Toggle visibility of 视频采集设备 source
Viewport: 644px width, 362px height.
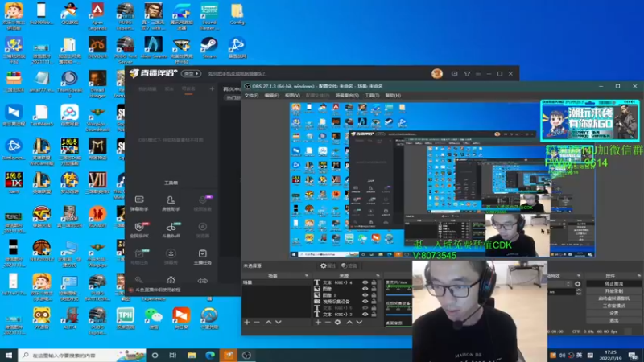[x=365, y=302]
